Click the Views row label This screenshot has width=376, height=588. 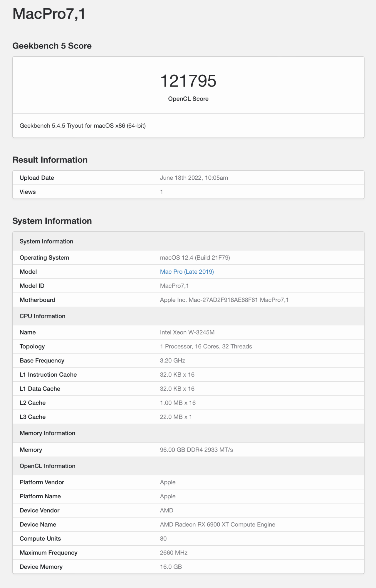(28, 192)
